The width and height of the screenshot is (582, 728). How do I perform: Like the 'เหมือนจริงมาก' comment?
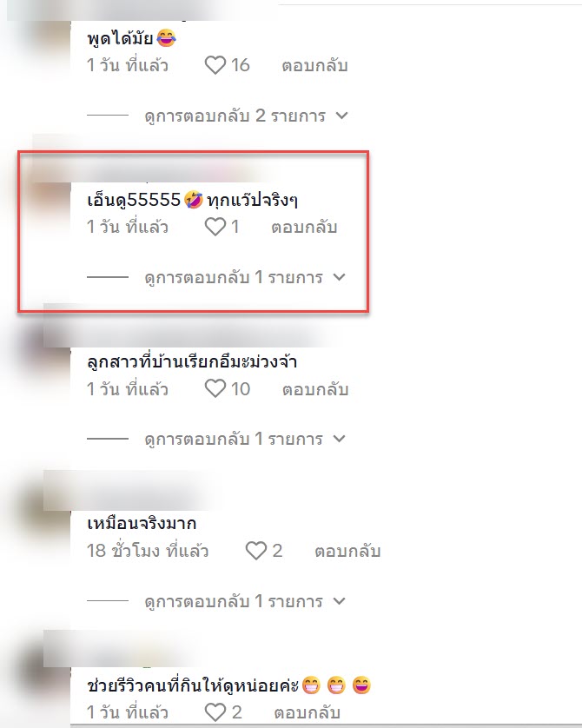click(x=255, y=551)
